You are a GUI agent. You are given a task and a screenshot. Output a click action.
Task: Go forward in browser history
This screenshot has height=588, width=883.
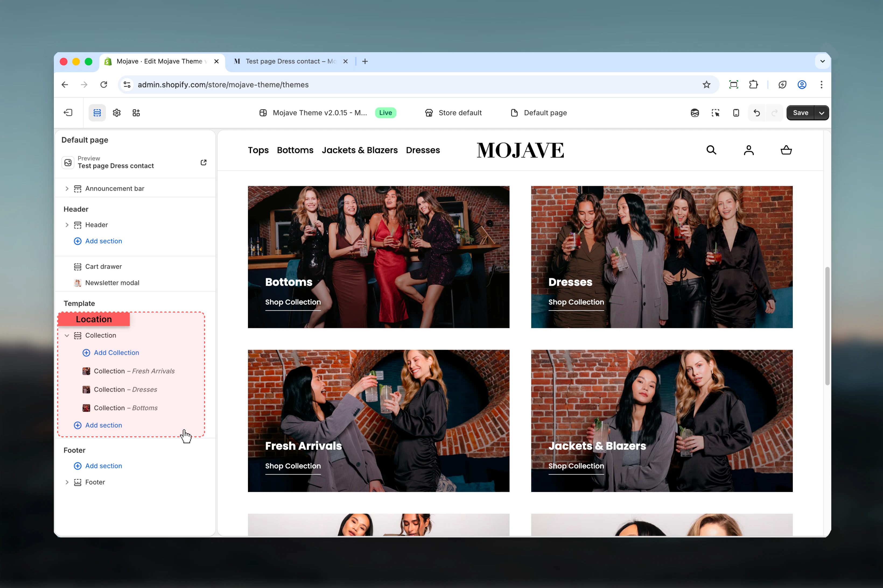[84, 84]
